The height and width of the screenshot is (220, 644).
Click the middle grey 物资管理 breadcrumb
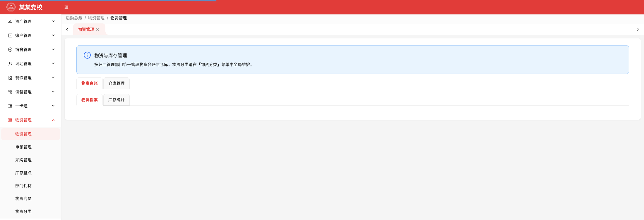click(x=96, y=18)
